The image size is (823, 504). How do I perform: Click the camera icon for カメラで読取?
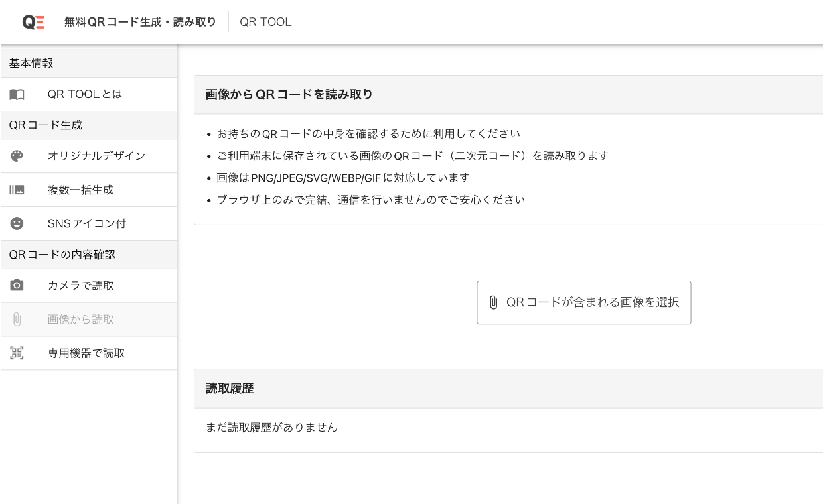pyautogui.click(x=17, y=286)
